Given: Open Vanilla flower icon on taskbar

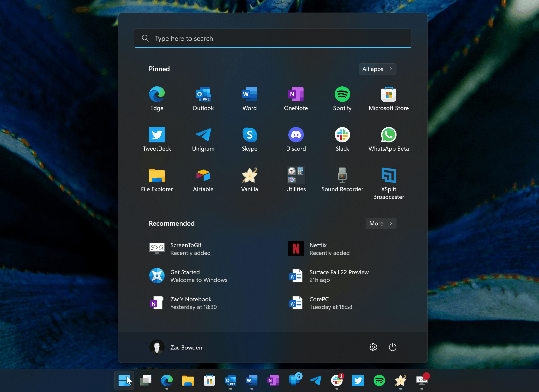Looking at the screenshot, I should coord(400,380).
